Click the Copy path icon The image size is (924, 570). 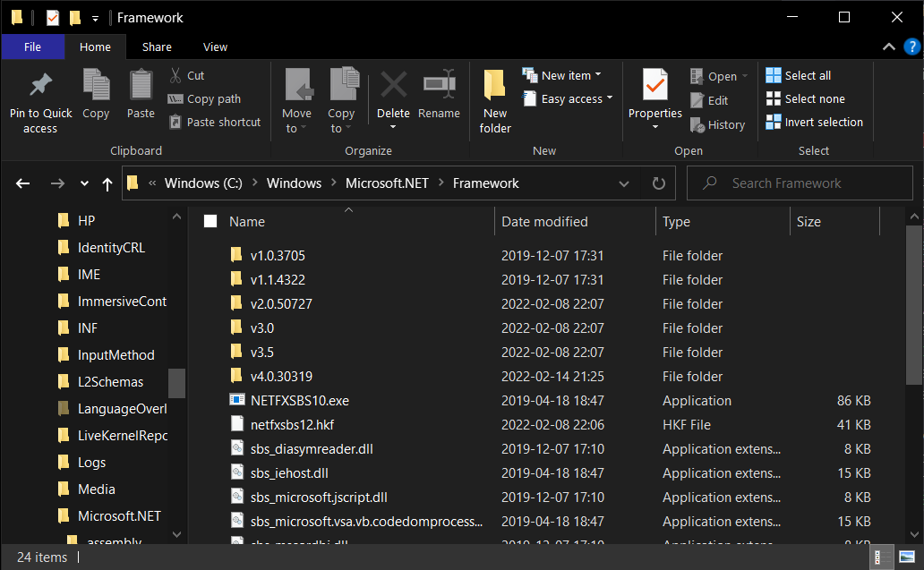tap(175, 99)
